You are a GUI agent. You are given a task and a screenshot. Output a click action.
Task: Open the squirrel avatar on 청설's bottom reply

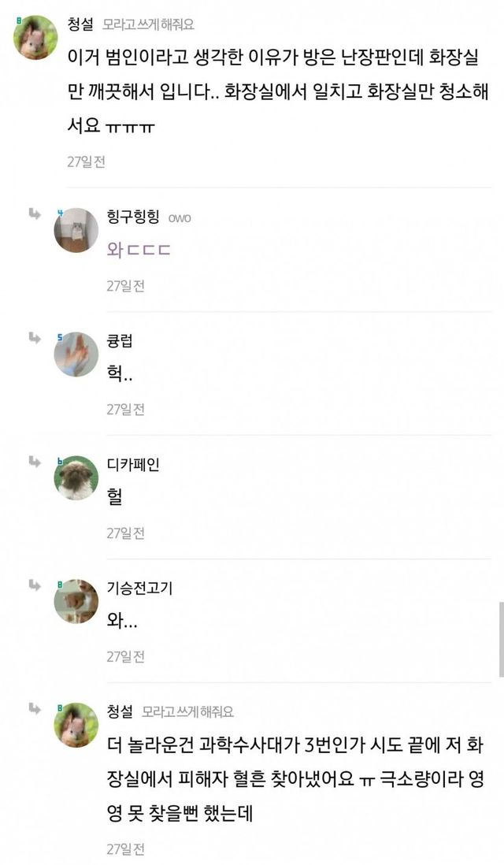coord(76,724)
